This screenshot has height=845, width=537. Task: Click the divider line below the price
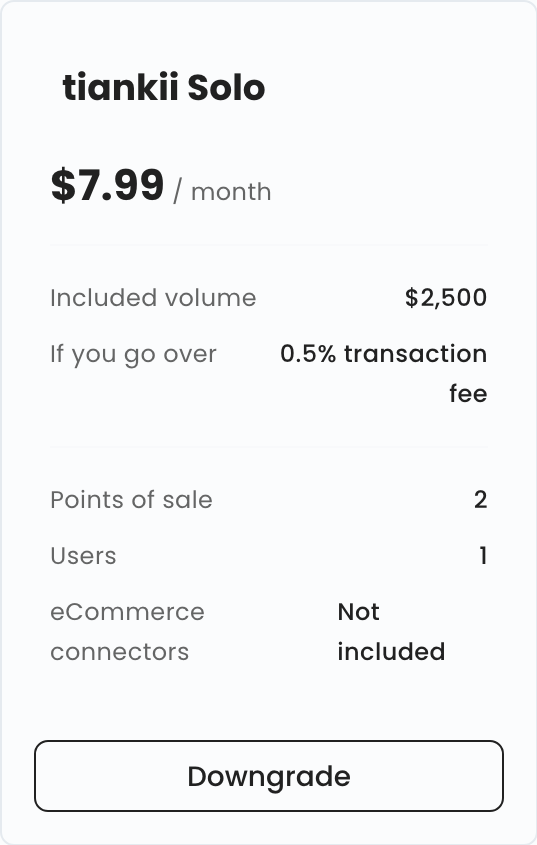pos(268,245)
